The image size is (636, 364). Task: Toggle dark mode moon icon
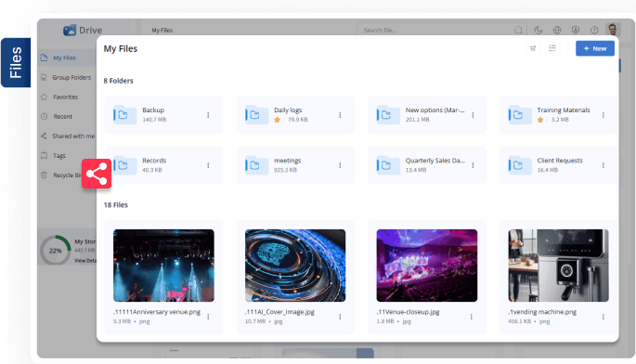[538, 30]
